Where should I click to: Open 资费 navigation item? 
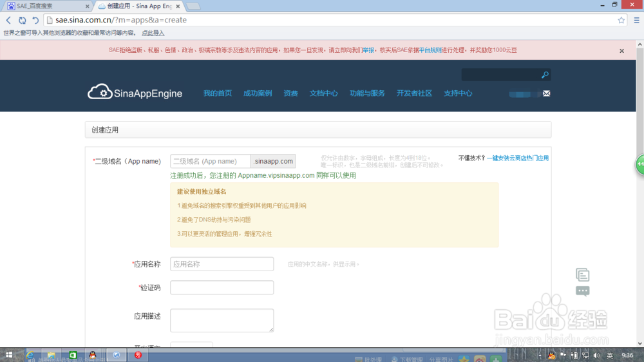pyautogui.click(x=291, y=93)
